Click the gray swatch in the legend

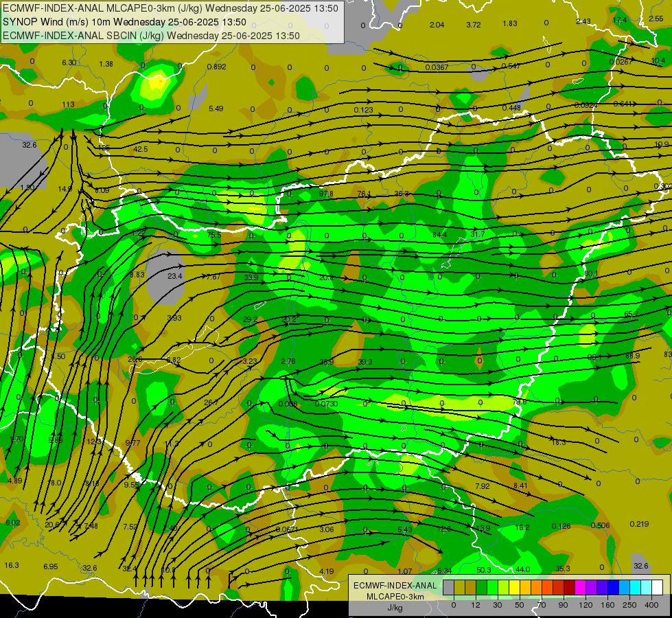(x=449, y=587)
